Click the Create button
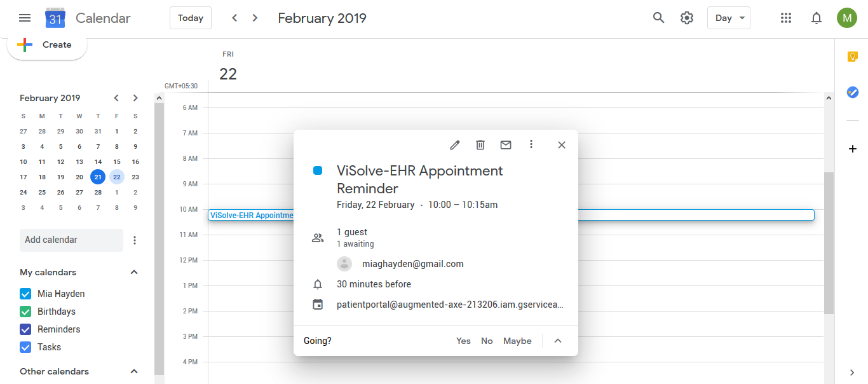 (47, 45)
